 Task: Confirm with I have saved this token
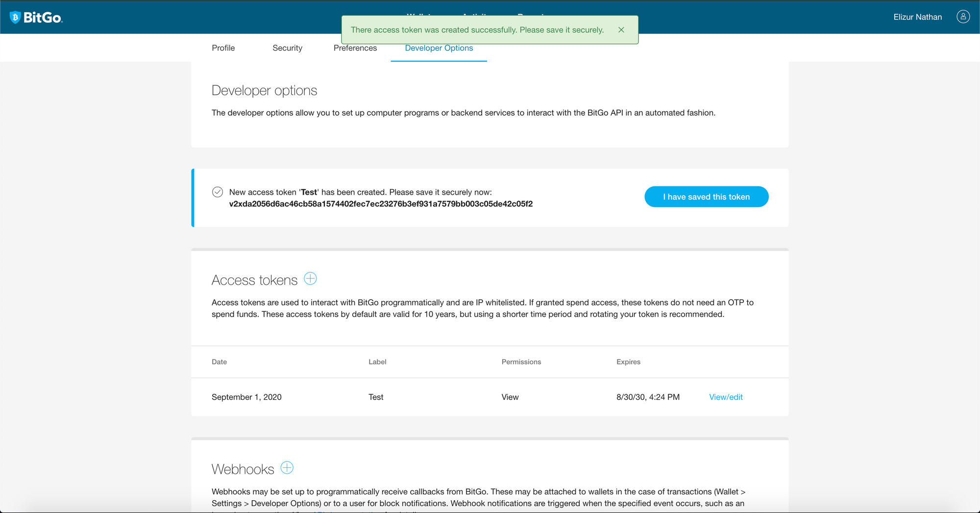click(706, 197)
